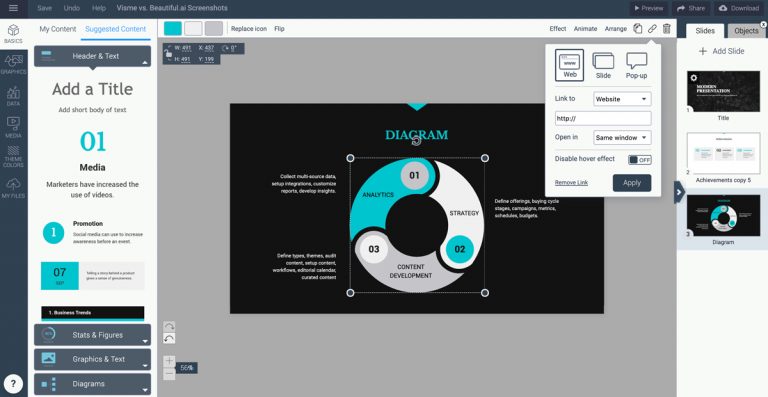Click the rotate handle above the diagram
The height and width of the screenshot is (397, 768).
(x=416, y=141)
